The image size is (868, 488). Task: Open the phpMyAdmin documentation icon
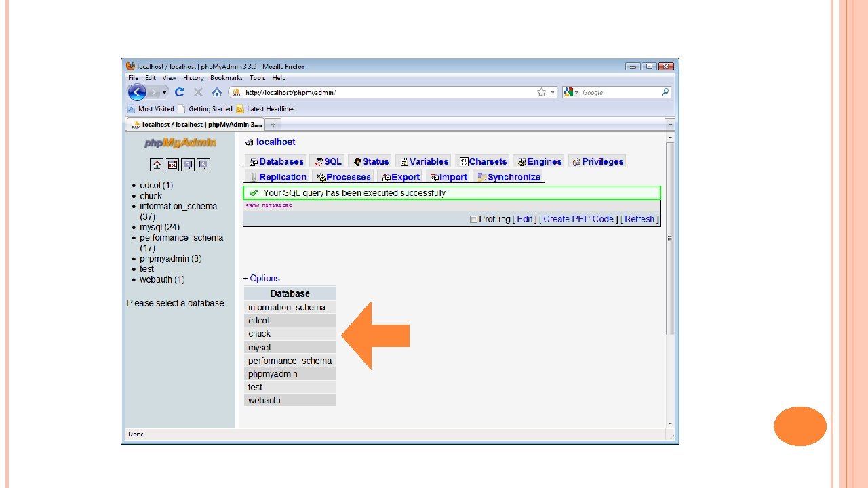pos(188,164)
